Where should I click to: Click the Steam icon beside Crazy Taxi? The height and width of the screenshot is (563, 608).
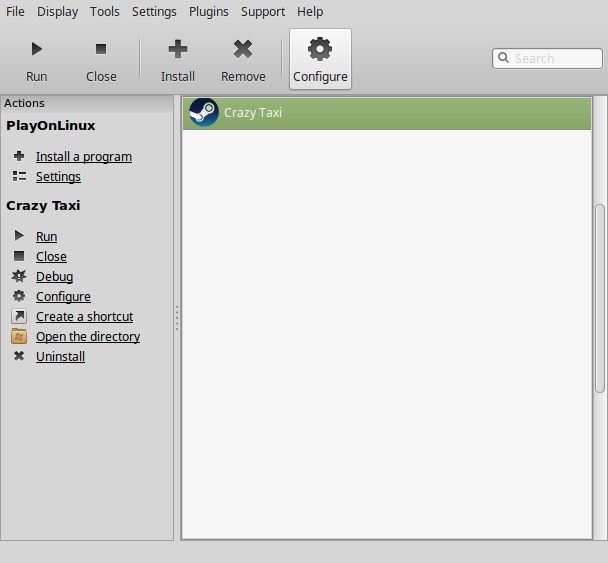tap(204, 112)
